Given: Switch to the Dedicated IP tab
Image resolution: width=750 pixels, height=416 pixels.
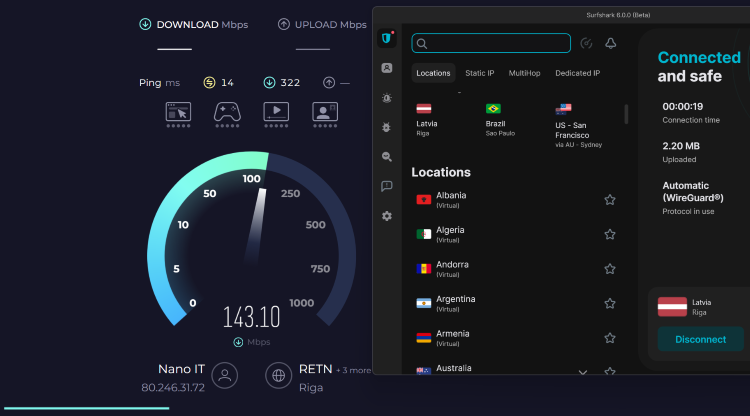Looking at the screenshot, I should [x=577, y=73].
